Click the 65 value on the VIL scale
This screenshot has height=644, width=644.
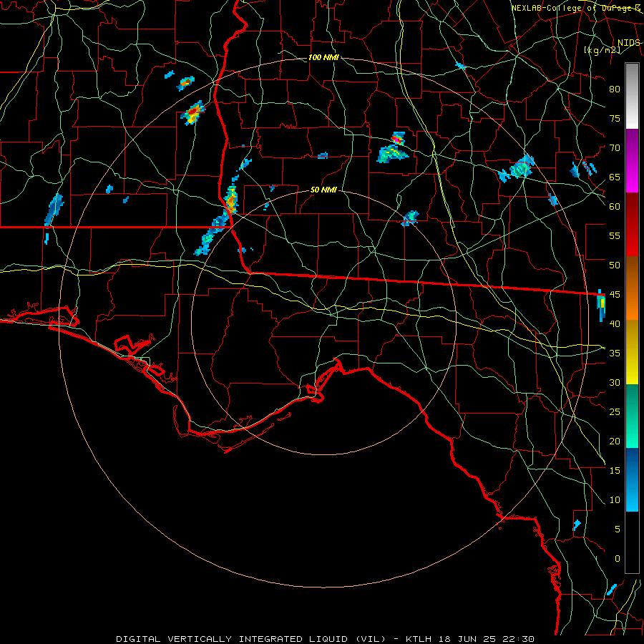coord(615,177)
